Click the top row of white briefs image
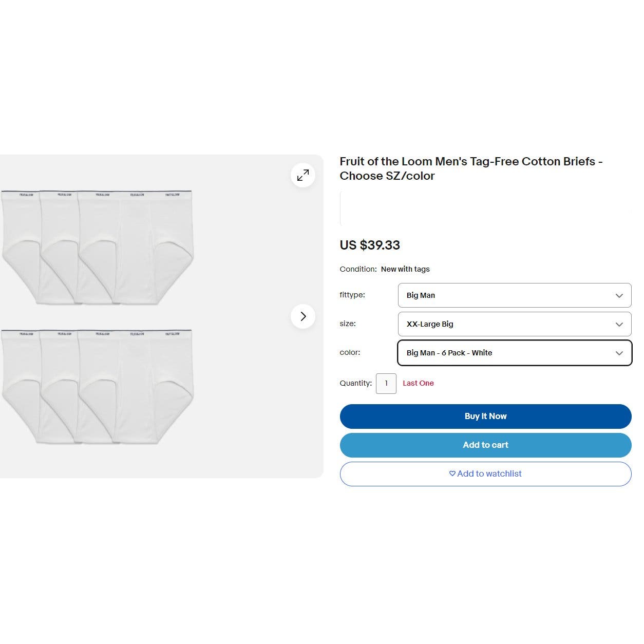 click(98, 248)
